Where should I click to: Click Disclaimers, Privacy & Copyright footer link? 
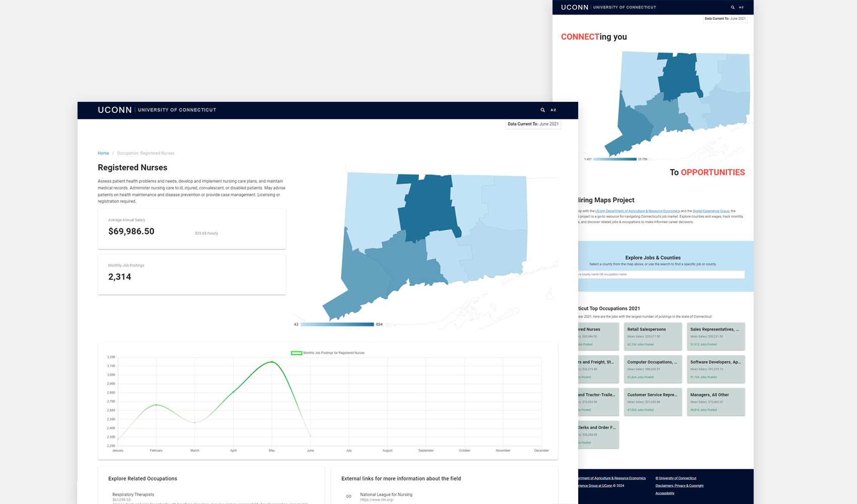click(679, 486)
